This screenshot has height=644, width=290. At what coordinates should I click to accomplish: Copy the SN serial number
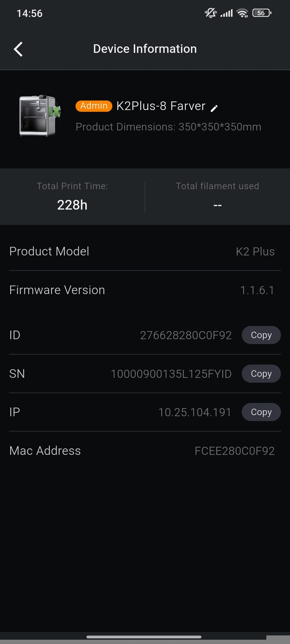pos(261,373)
